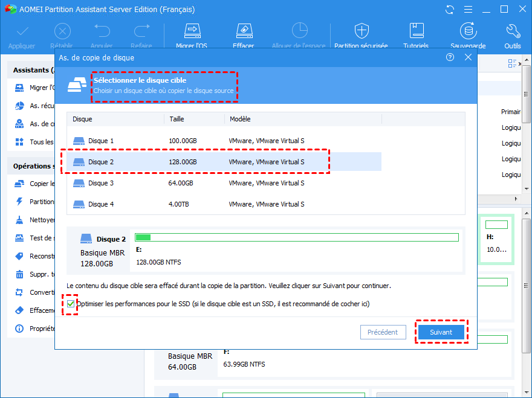Click the refresh icon in title bar

(x=450, y=10)
